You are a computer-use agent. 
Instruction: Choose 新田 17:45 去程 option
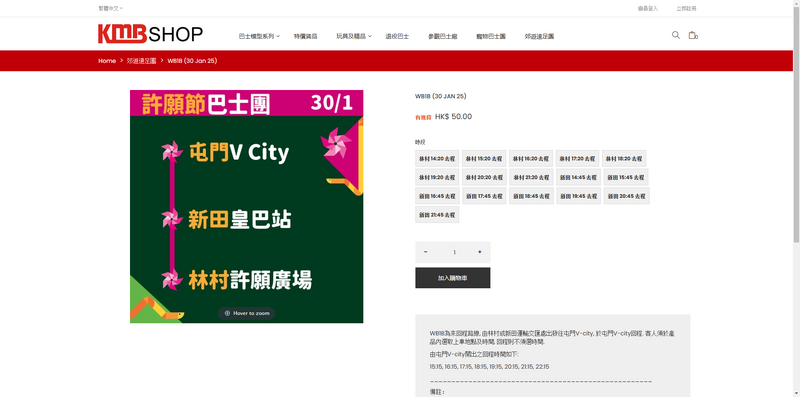484,196
